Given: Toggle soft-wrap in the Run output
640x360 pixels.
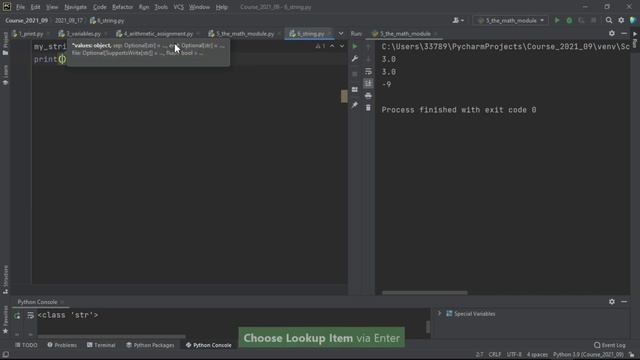Looking at the screenshot, I should click(x=368, y=71).
